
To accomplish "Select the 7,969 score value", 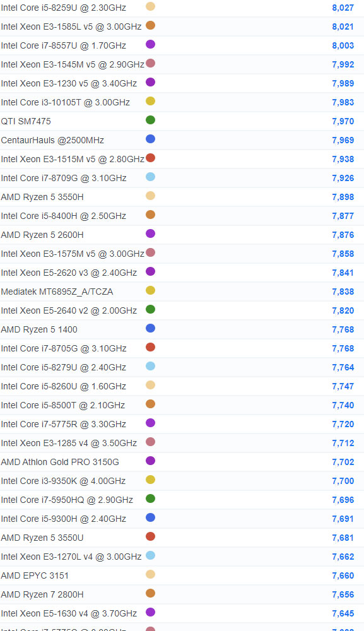I will coord(343,140).
